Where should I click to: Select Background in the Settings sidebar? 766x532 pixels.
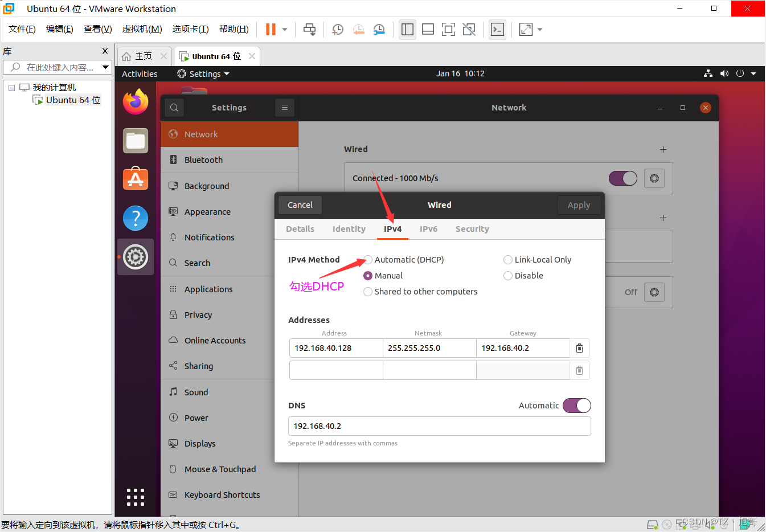[x=230, y=186]
